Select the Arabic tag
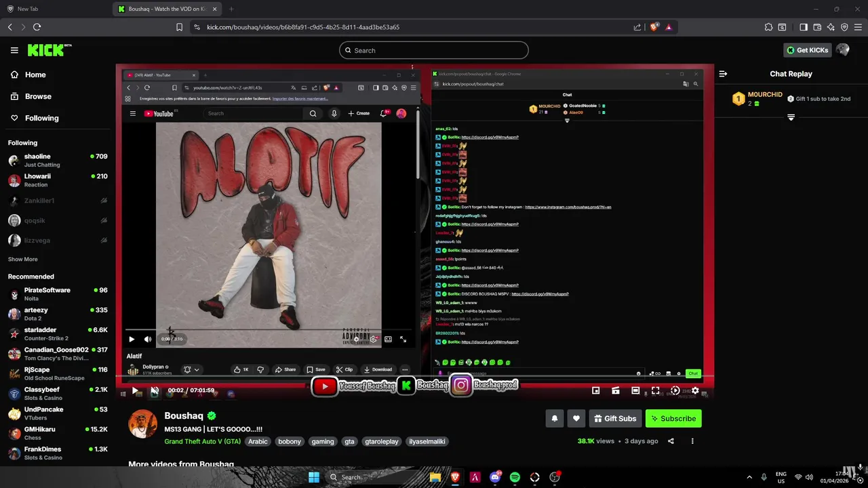Viewport: 868px width, 488px height. 258,441
